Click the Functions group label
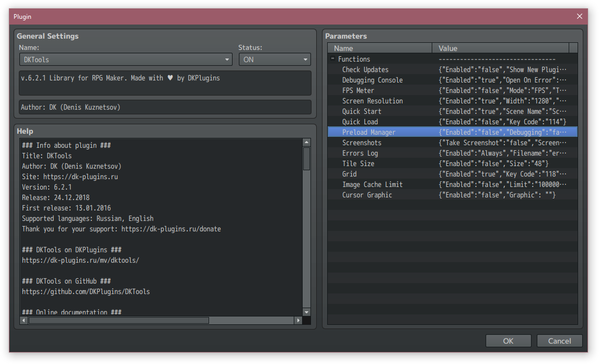 coord(354,59)
